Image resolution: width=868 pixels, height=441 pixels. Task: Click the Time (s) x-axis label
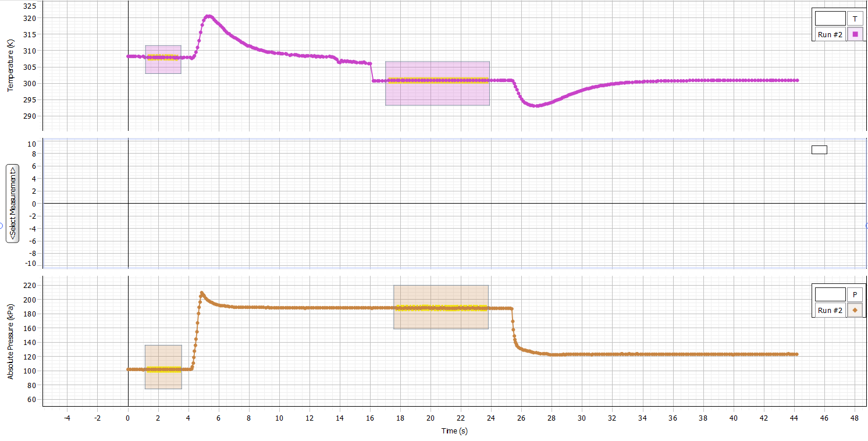pos(454,431)
